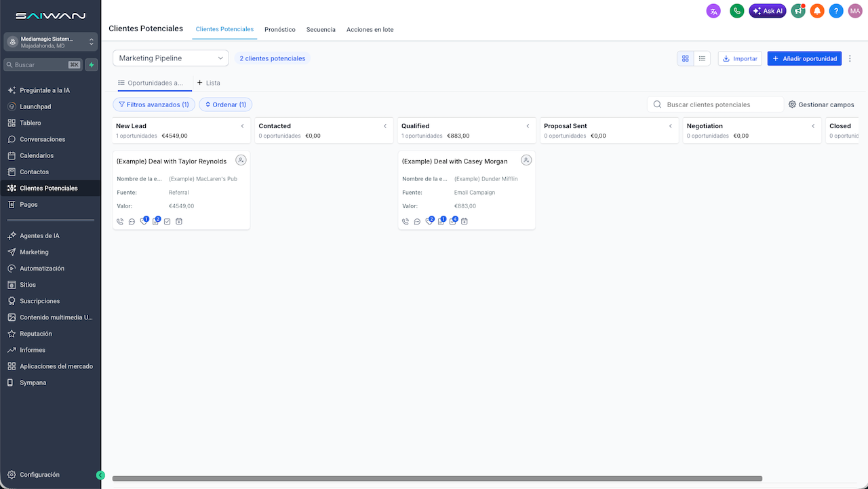
Task: Open the megaphone announcements icon
Action: click(798, 11)
